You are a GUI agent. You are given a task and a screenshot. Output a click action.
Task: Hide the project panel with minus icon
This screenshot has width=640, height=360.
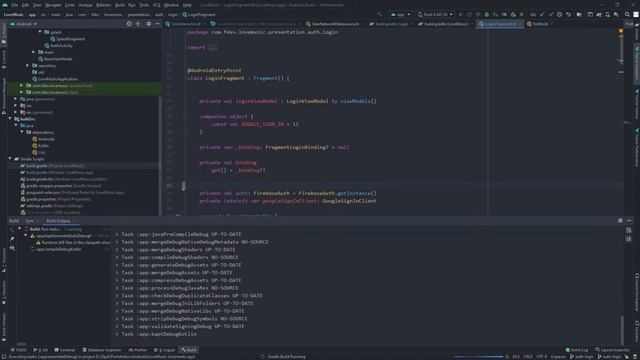click(158, 24)
